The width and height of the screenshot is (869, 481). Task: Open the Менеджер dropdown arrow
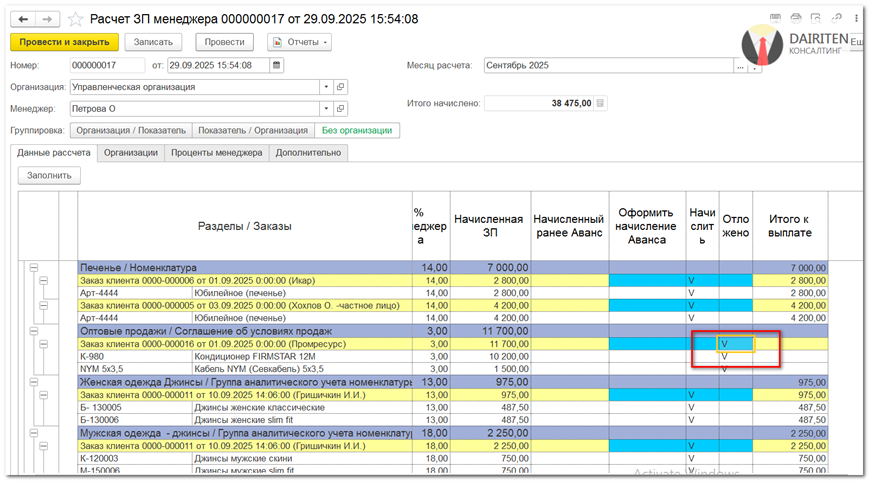click(326, 109)
